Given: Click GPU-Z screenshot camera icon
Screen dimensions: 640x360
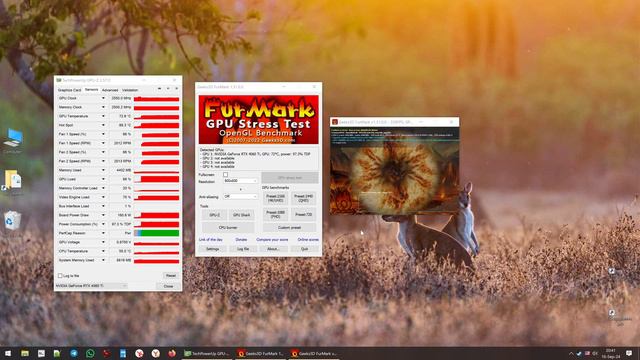Looking at the screenshot, I should click(x=159, y=89).
